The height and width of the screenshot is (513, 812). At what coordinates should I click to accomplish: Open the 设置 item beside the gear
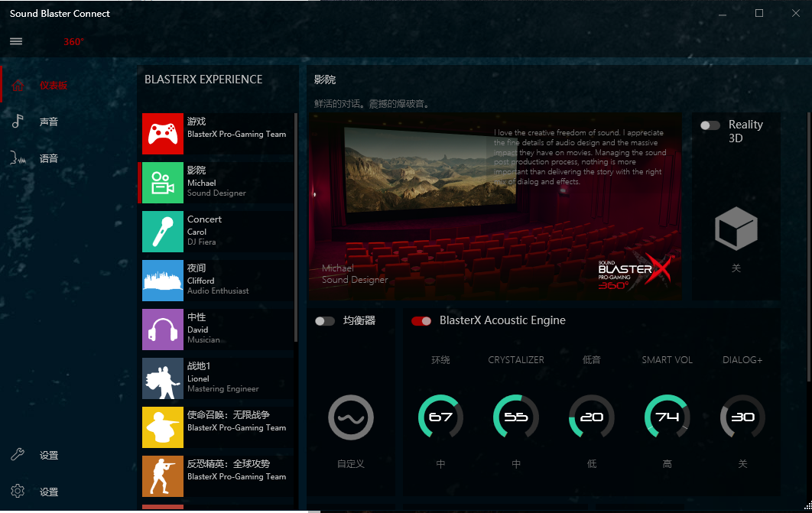pyautogui.click(x=49, y=492)
